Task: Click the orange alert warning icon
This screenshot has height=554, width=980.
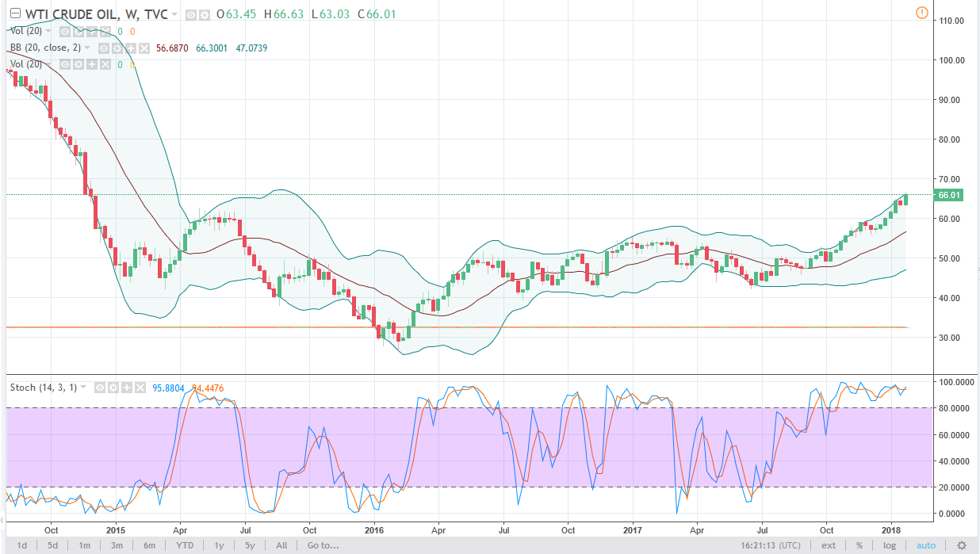Action: coord(921,13)
